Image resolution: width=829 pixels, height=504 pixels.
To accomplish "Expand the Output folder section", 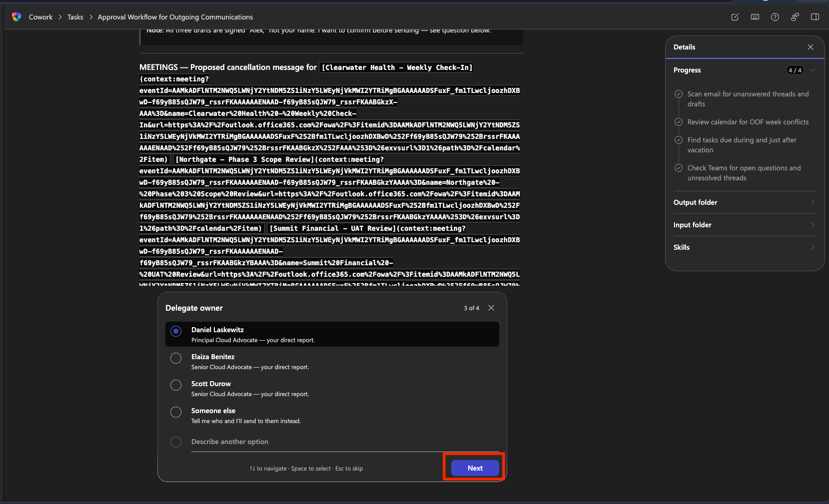I will 745,202.
